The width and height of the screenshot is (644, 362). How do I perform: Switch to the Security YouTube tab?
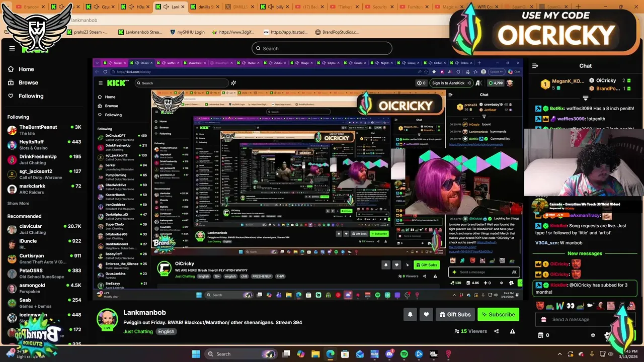[379, 7]
